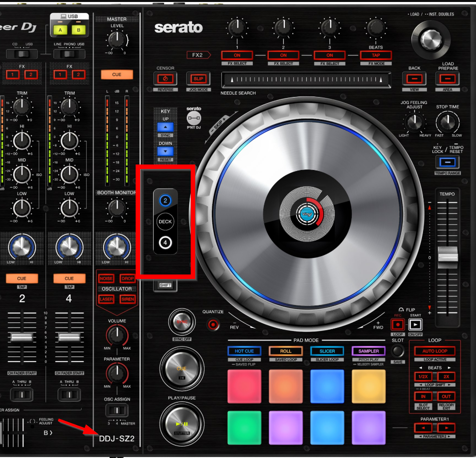Screen dimensions: 476x458
Task: Click the BACK view button
Action: pyautogui.click(x=414, y=79)
